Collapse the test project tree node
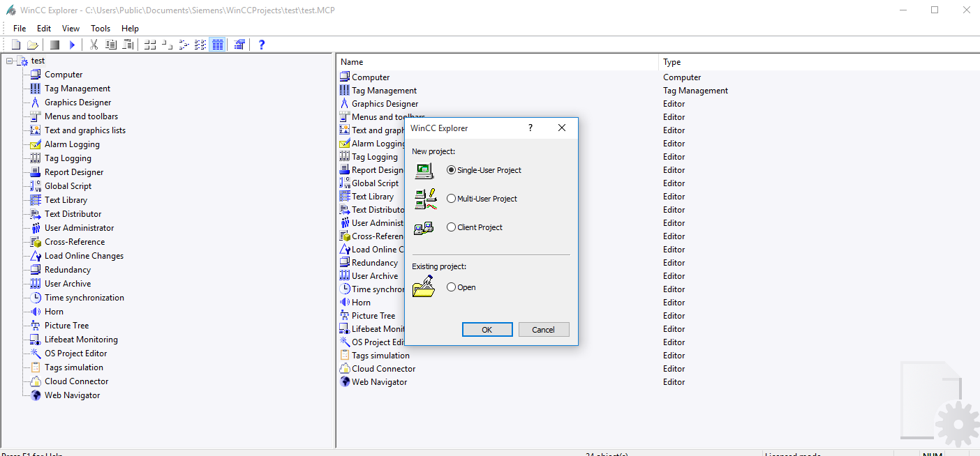The height and width of the screenshot is (456, 980). pos(10,61)
